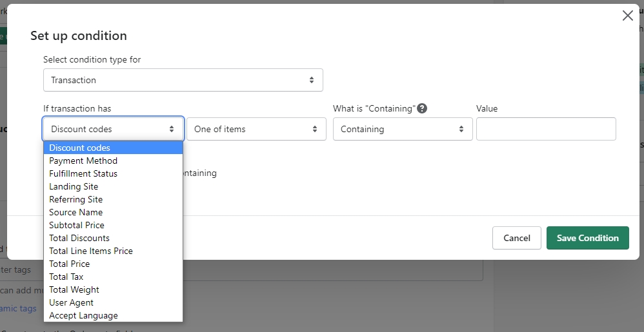Viewport: 644px width, 332px height.
Task: Click the Save Condition button
Action: click(x=587, y=238)
